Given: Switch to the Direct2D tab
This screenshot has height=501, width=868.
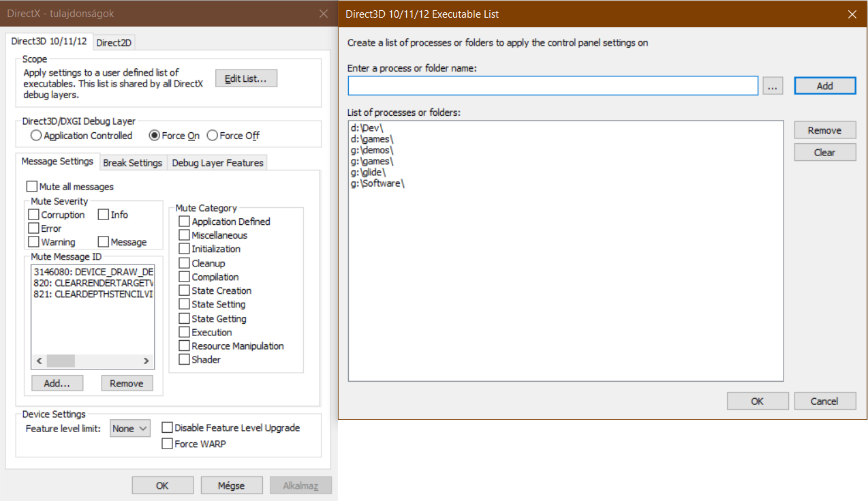Looking at the screenshot, I should (114, 42).
